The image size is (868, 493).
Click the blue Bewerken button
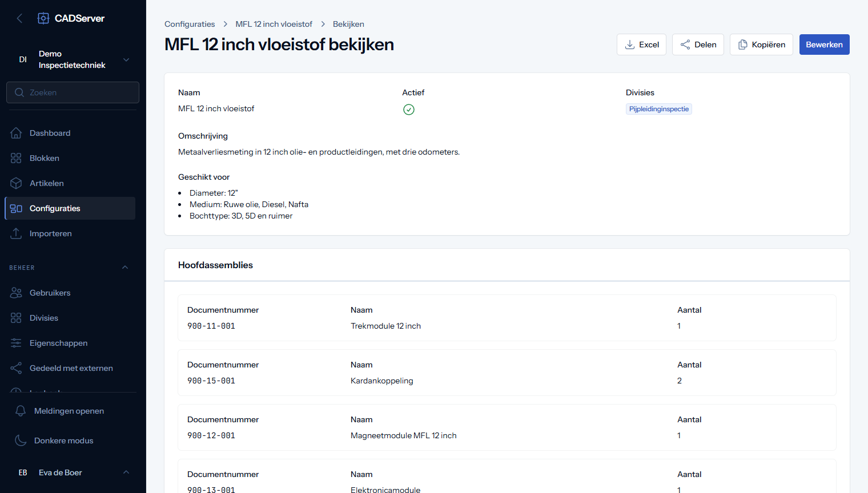(824, 45)
